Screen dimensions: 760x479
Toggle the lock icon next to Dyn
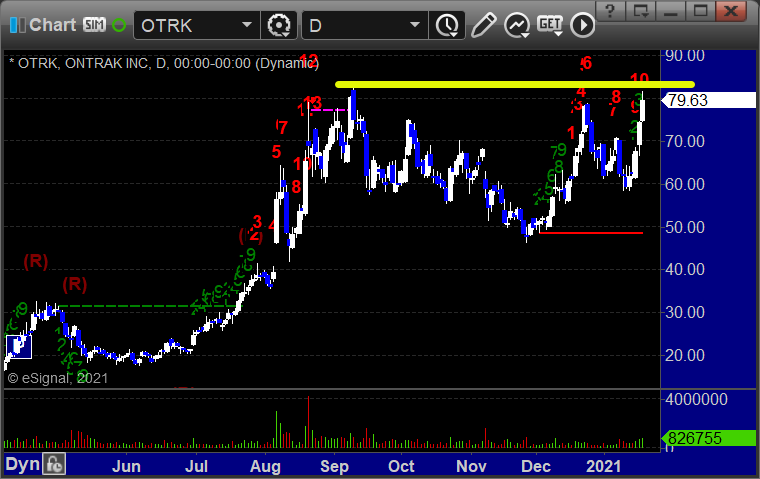click(x=54, y=464)
